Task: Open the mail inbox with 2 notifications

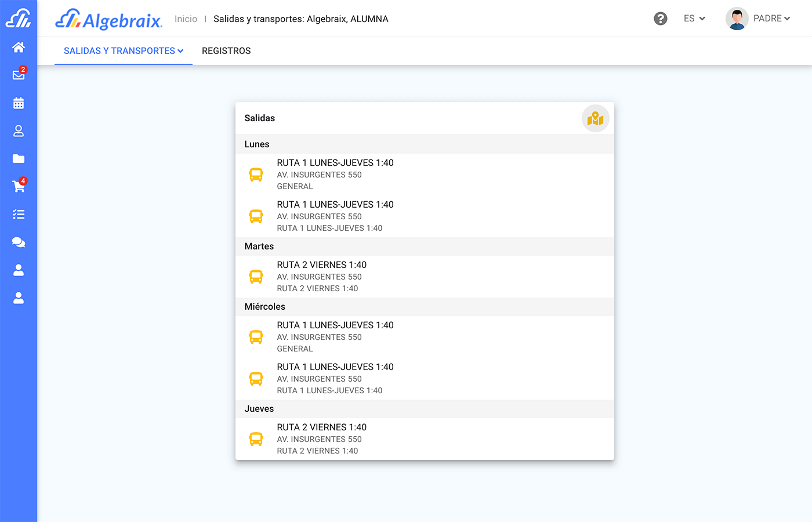Action: click(x=19, y=75)
